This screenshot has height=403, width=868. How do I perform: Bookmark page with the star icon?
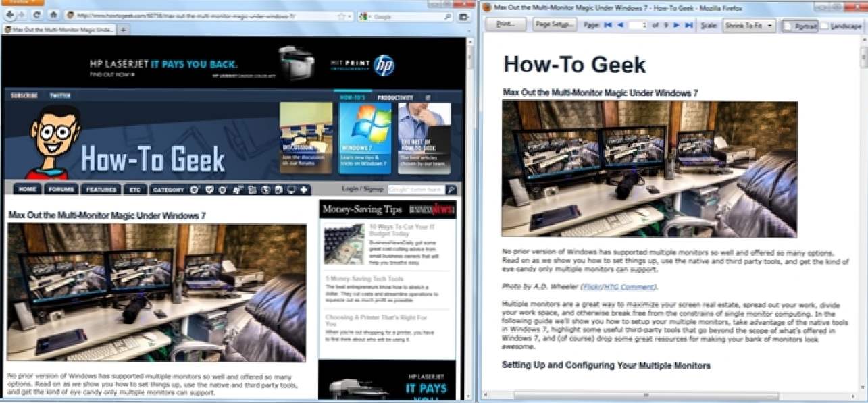342,16
